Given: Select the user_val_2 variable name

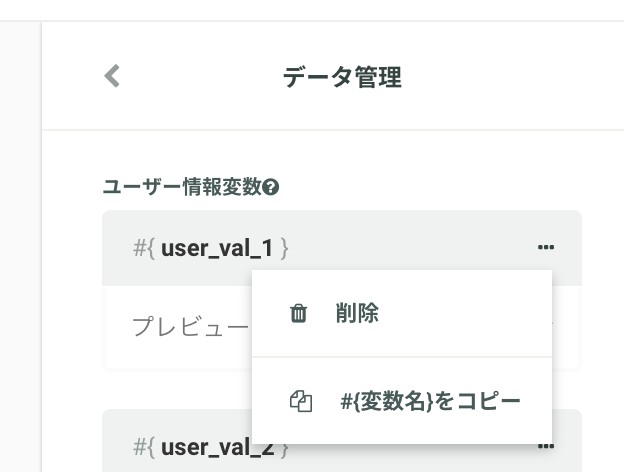Looking at the screenshot, I should point(217,447).
